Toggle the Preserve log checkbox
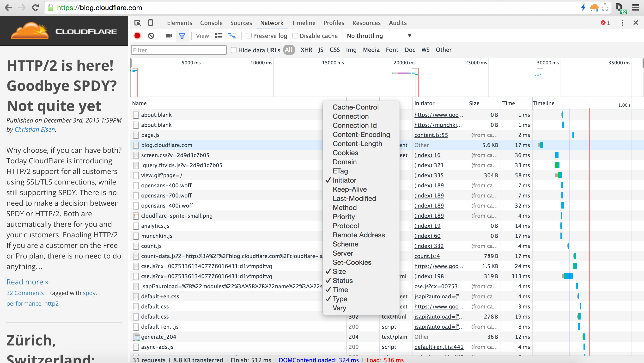Viewport: 644px width, 363px height. coord(249,36)
